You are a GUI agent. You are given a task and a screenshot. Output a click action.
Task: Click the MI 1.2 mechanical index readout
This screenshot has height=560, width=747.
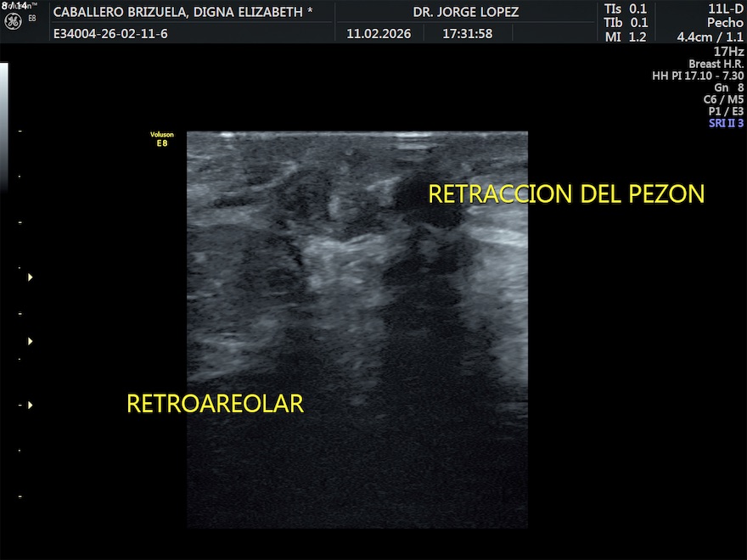(x=626, y=37)
